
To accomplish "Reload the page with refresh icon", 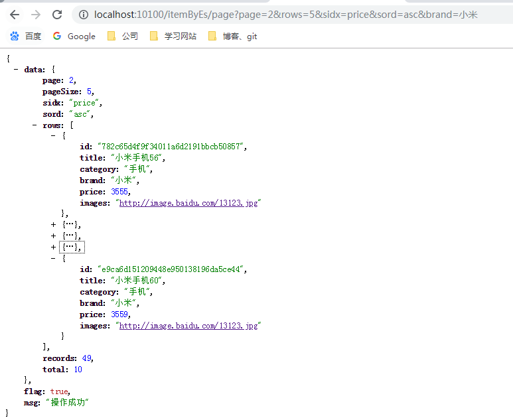I will (x=57, y=15).
